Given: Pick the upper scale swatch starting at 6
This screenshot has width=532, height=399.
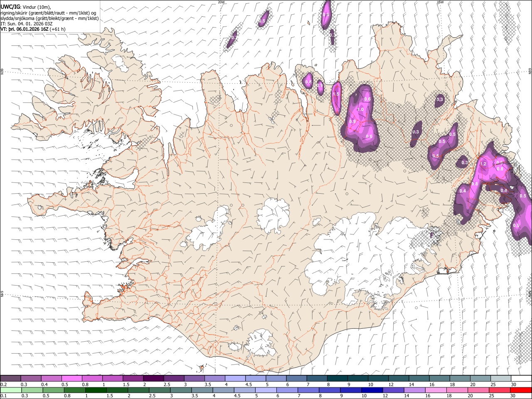Looking at the screenshot, I should (x=296, y=378).
